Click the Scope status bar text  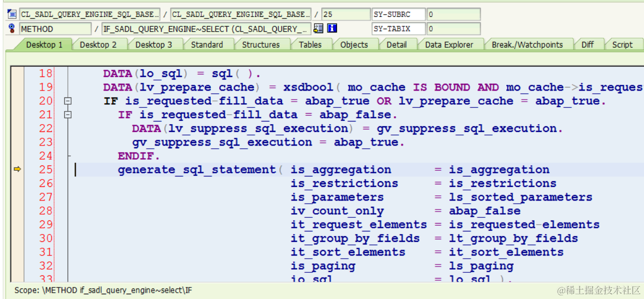tap(103, 290)
